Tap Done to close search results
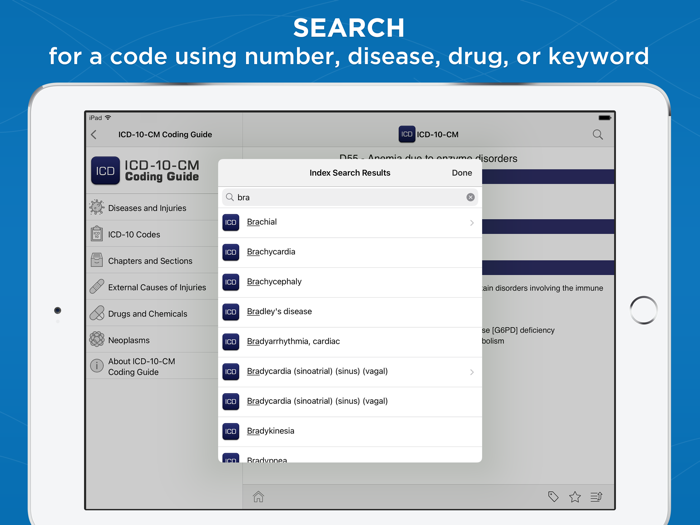Screen dimensions: 700x525 click(x=462, y=173)
